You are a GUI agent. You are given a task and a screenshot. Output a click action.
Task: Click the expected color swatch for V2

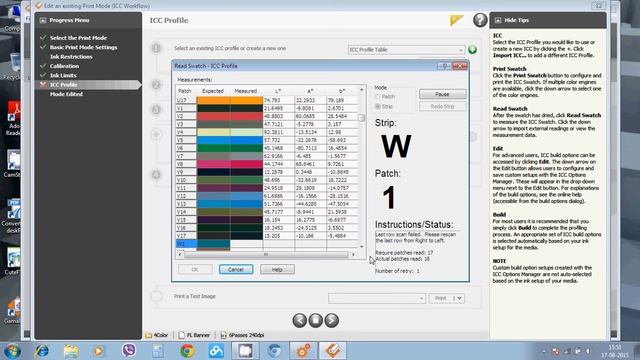[x=213, y=116]
